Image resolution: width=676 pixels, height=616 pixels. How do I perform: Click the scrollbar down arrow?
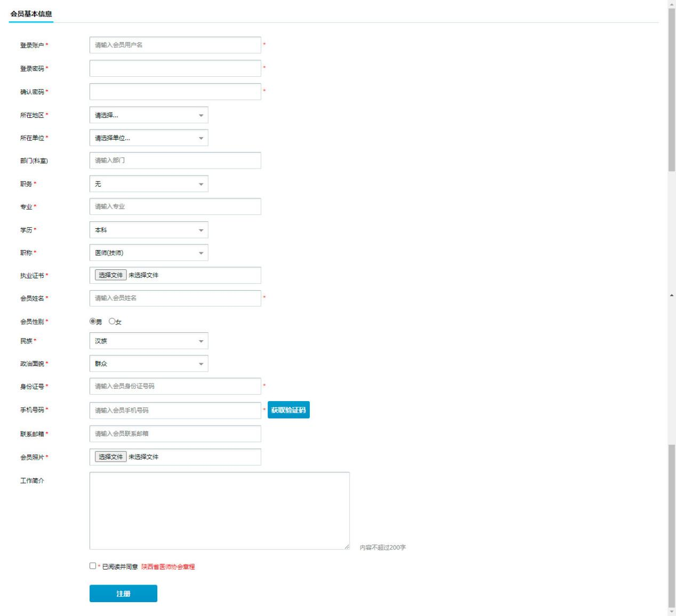pos(672,612)
